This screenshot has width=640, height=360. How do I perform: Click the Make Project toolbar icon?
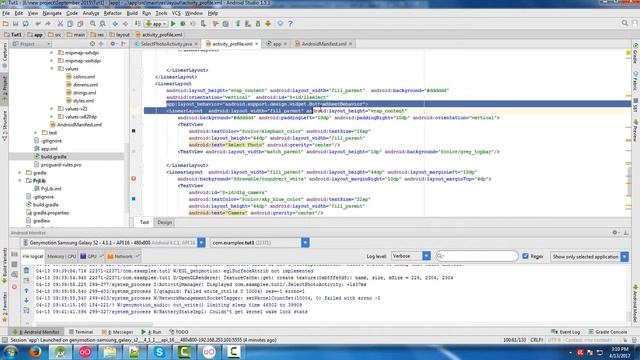point(138,24)
